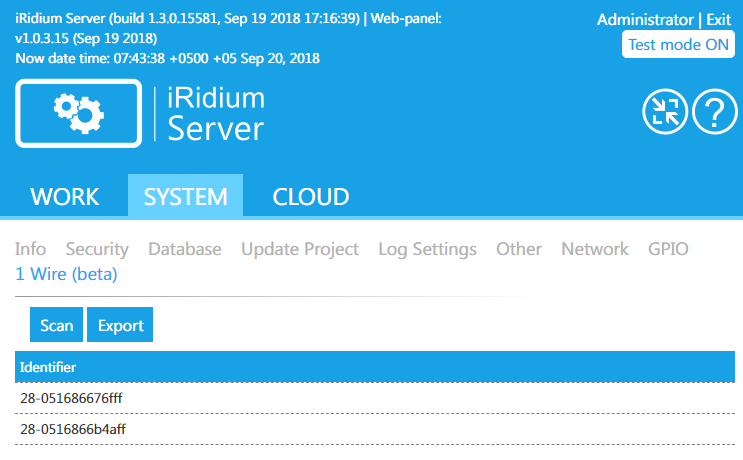Viewport: 743px width, 460px height.
Task: Click the iRidium Server gears logo
Action: 79,114
